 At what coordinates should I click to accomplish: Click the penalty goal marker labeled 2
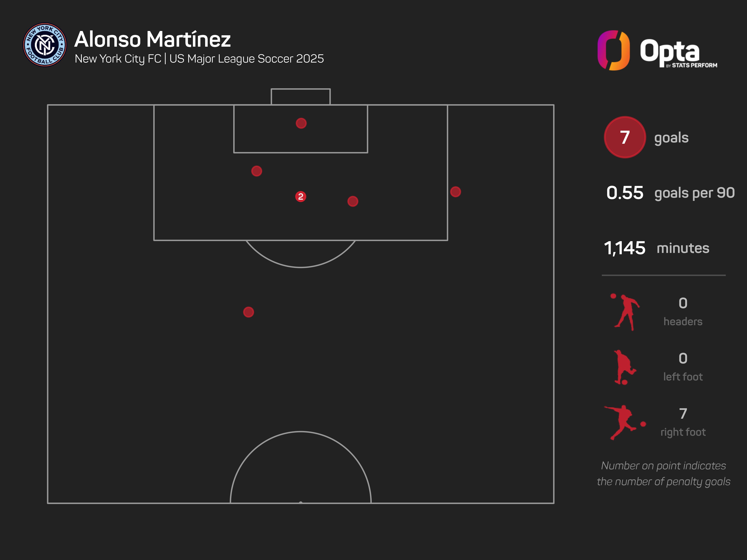click(x=300, y=196)
